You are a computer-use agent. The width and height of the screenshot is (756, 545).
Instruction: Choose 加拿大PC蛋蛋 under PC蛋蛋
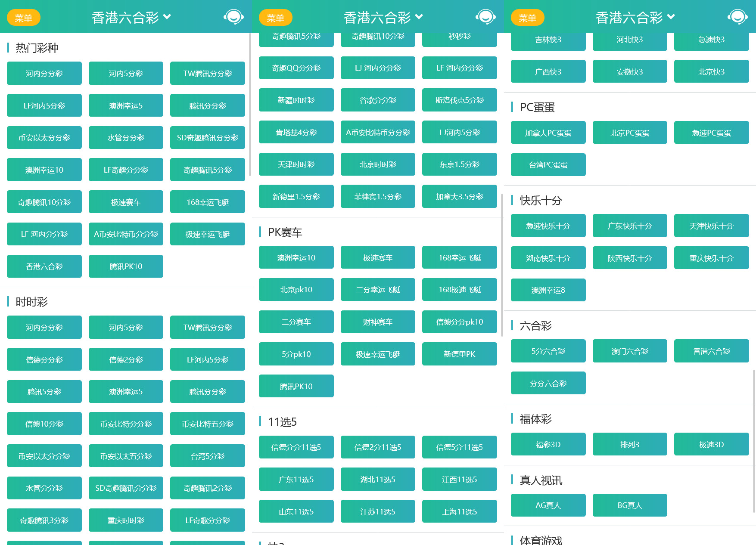[x=548, y=133]
